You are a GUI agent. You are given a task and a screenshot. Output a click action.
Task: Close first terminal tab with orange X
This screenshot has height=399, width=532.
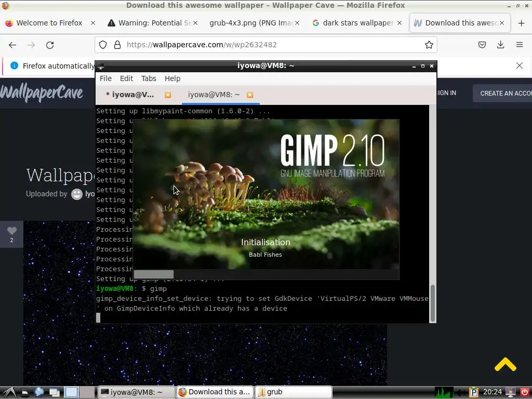coord(168,95)
